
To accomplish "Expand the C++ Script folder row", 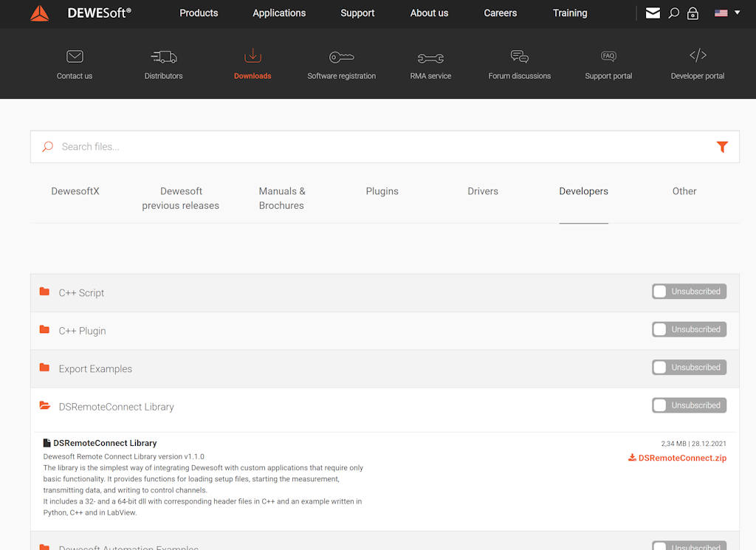I will point(385,292).
